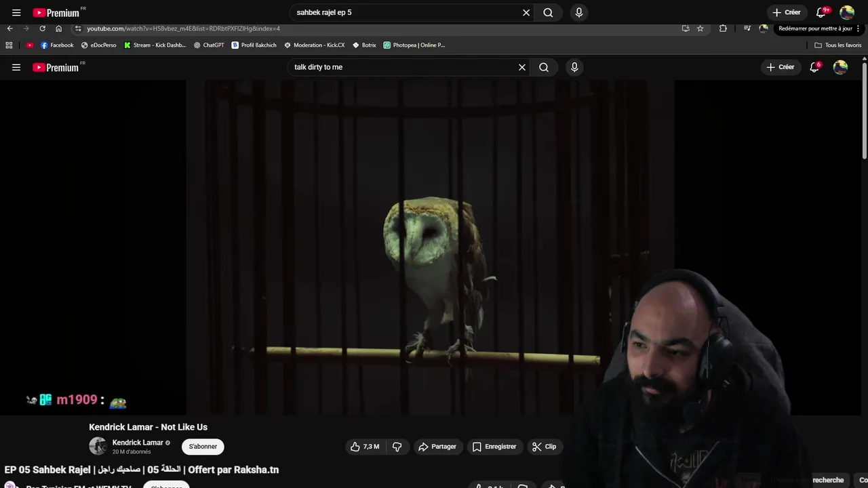Run the search for 'talk dirty to me'
The height and width of the screenshot is (488, 868).
tap(544, 67)
